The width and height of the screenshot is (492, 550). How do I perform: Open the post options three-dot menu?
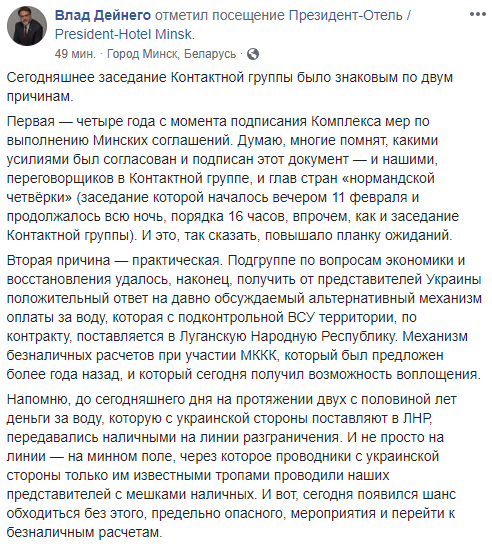point(478,14)
